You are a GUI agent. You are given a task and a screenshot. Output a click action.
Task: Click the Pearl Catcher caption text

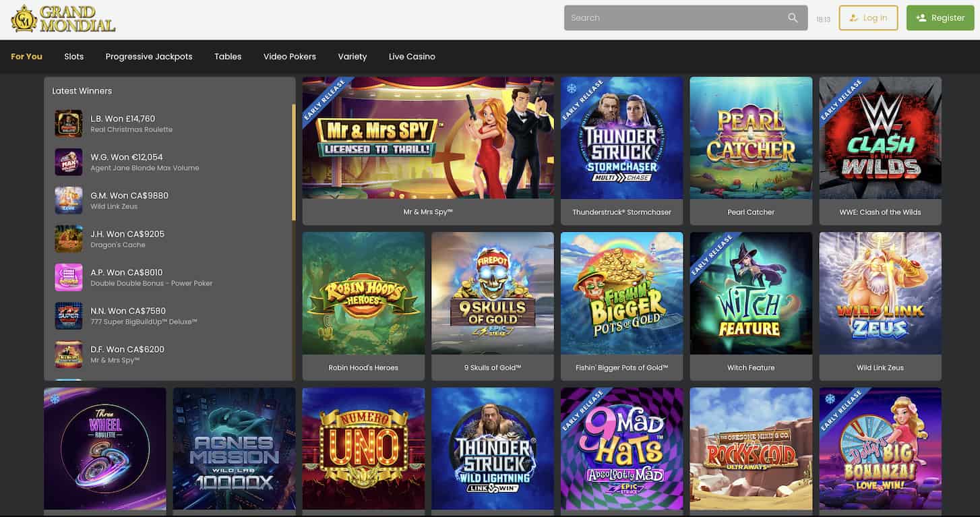click(751, 212)
